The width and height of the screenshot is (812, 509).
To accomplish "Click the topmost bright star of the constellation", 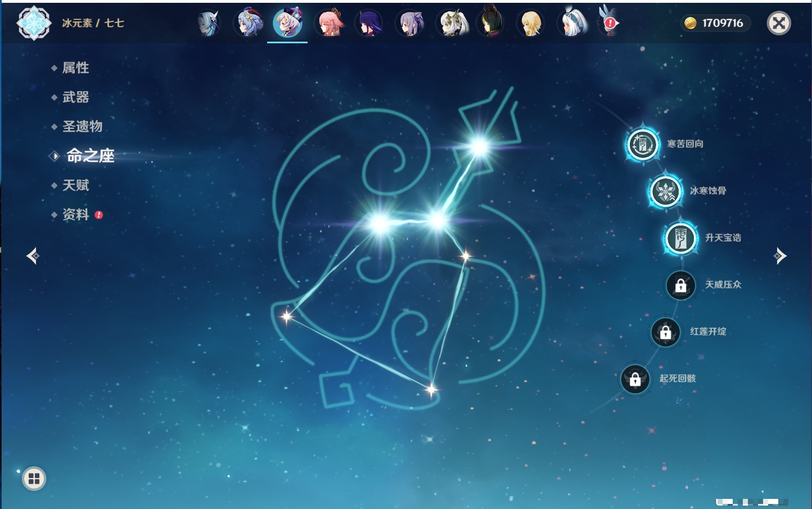I will [479, 147].
